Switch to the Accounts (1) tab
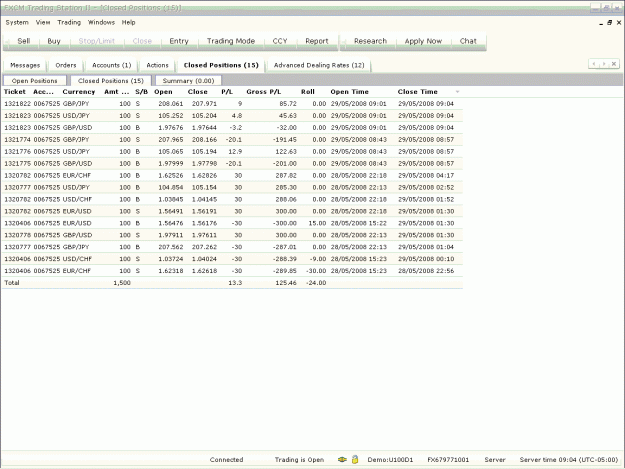Screen dimensions: 625x469 coord(112,65)
